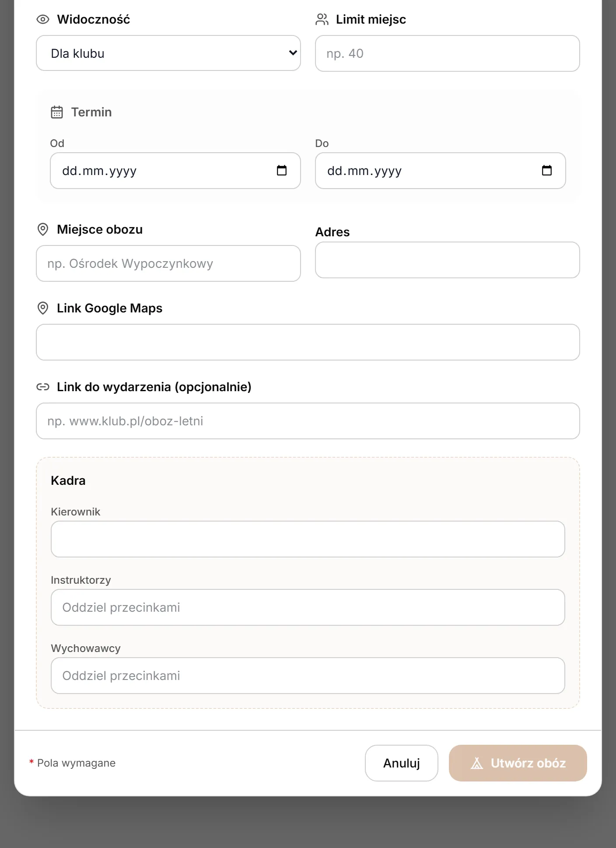Viewport: 616px width, 848px height.
Task: Click the chain icon beside Link do wydarzenia
Action: point(43,387)
